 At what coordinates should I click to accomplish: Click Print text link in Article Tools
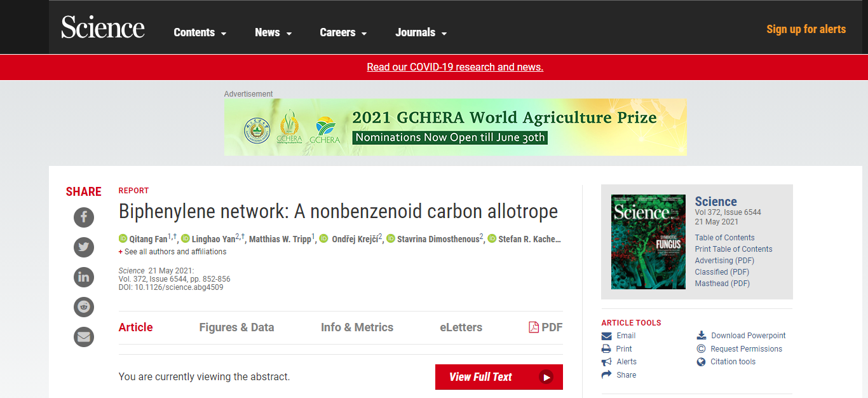coord(624,349)
